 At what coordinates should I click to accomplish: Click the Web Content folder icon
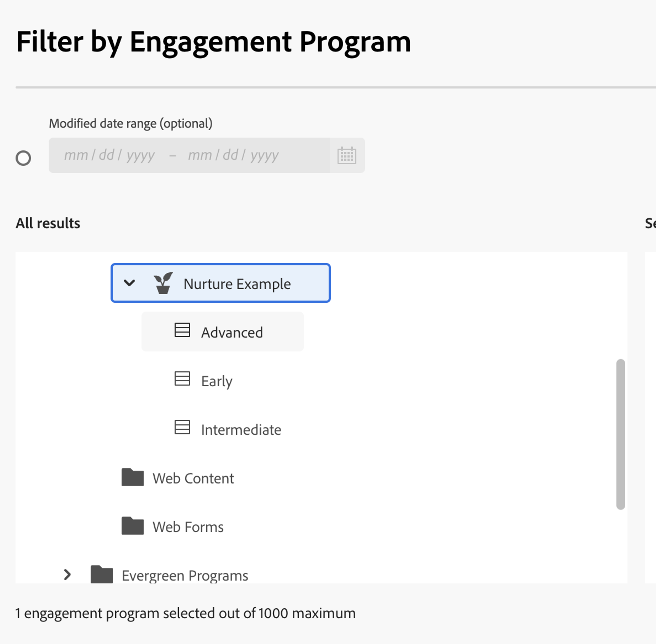(x=132, y=477)
